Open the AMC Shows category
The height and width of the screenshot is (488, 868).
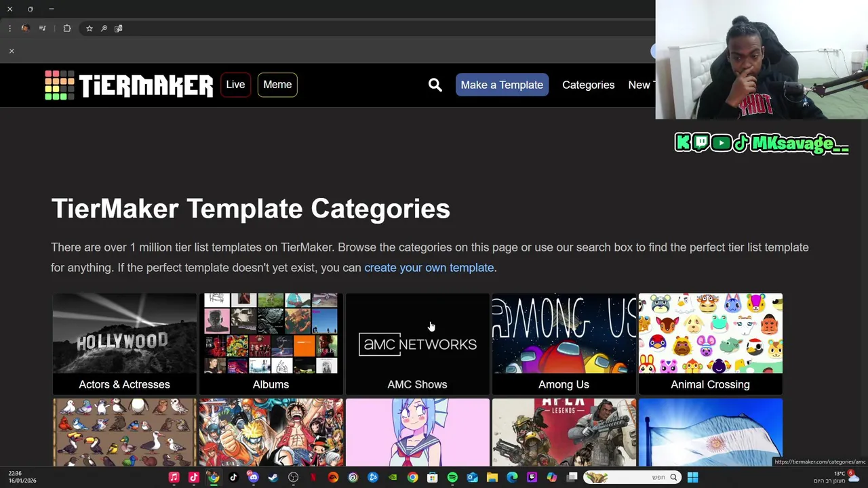[417, 344]
